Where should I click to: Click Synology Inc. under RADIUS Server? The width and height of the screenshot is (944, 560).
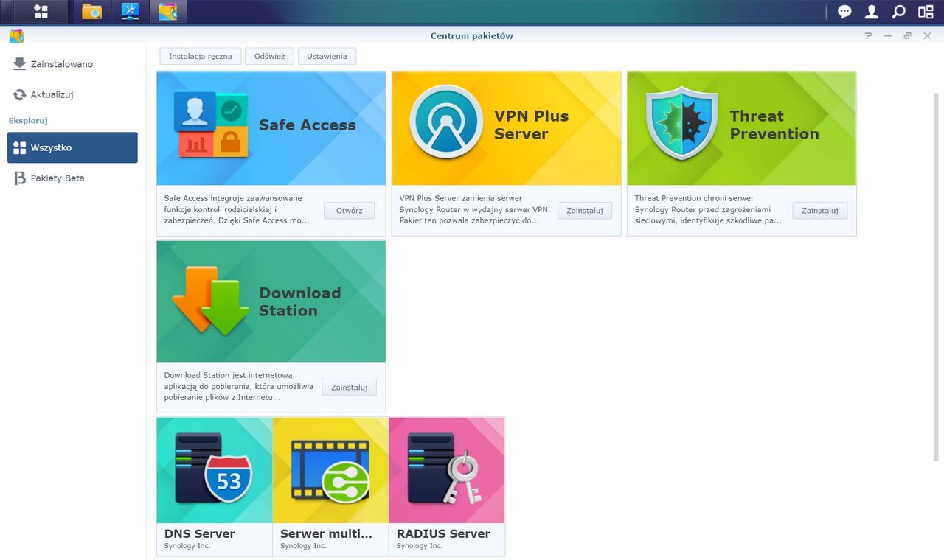point(420,546)
